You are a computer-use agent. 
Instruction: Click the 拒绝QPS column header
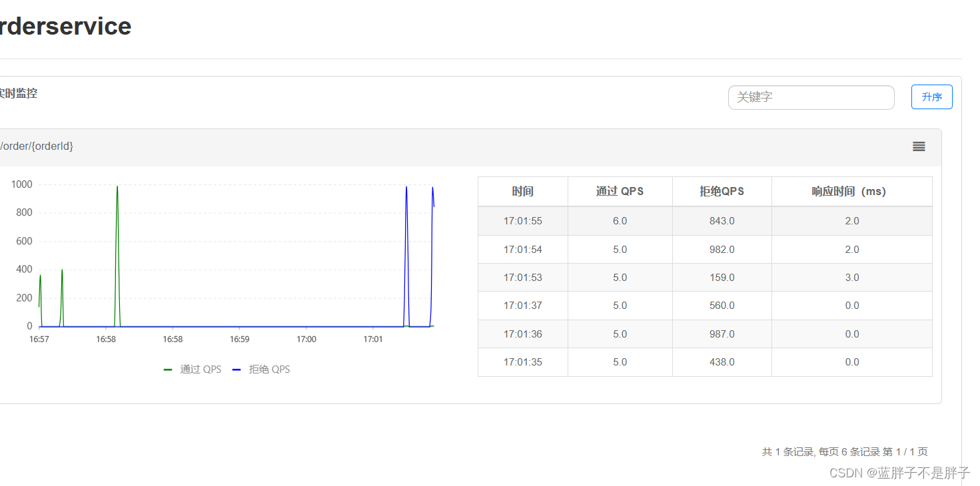click(722, 192)
